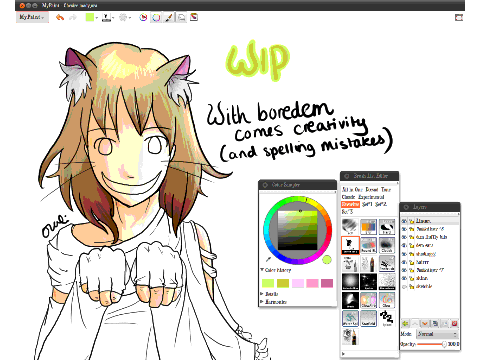Expand the Harmonies section in Color Sampler
480x360 pixels.
(x=274, y=302)
